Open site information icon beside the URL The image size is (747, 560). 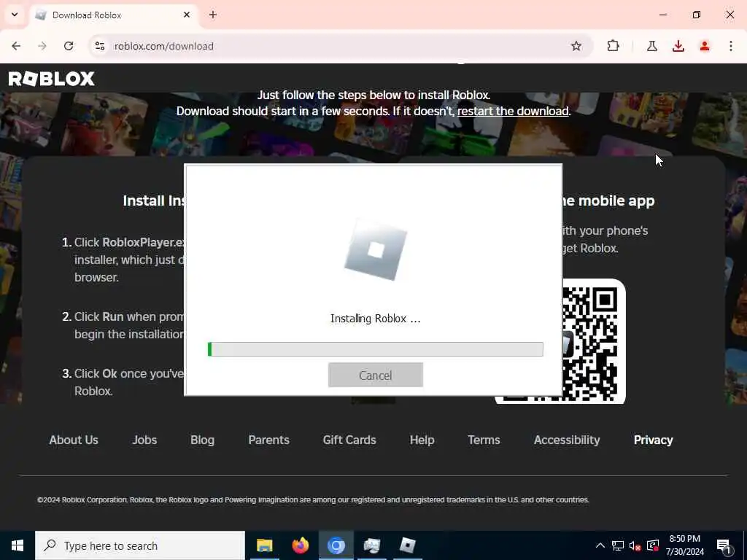99,46
